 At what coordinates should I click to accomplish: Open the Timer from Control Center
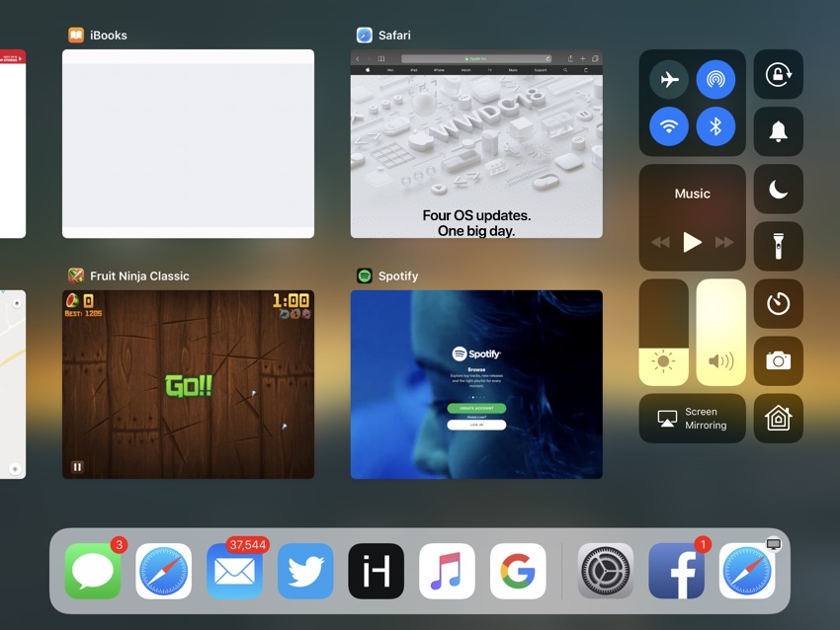[x=779, y=303]
